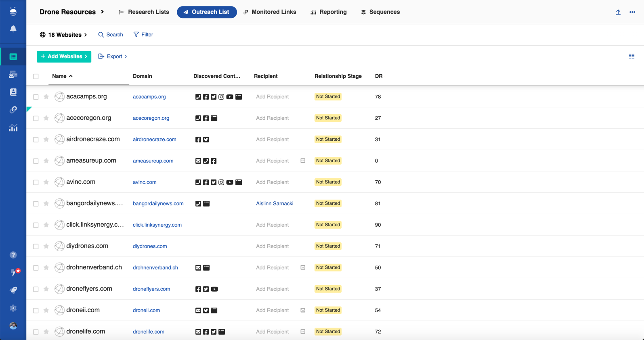Screen dimensions: 644x340
Task: Toggle the select-all checkbox in header
Action: (x=36, y=76)
